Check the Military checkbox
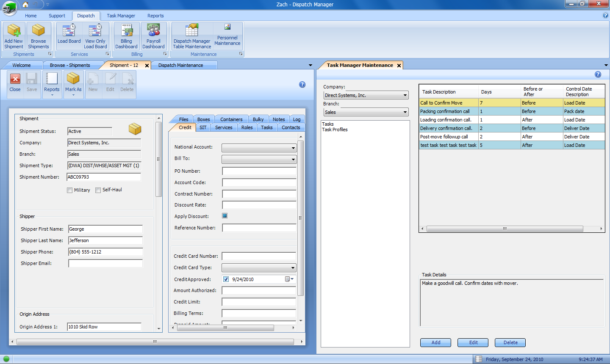Image resolution: width=610 pixels, height=364 pixels. [x=69, y=190]
